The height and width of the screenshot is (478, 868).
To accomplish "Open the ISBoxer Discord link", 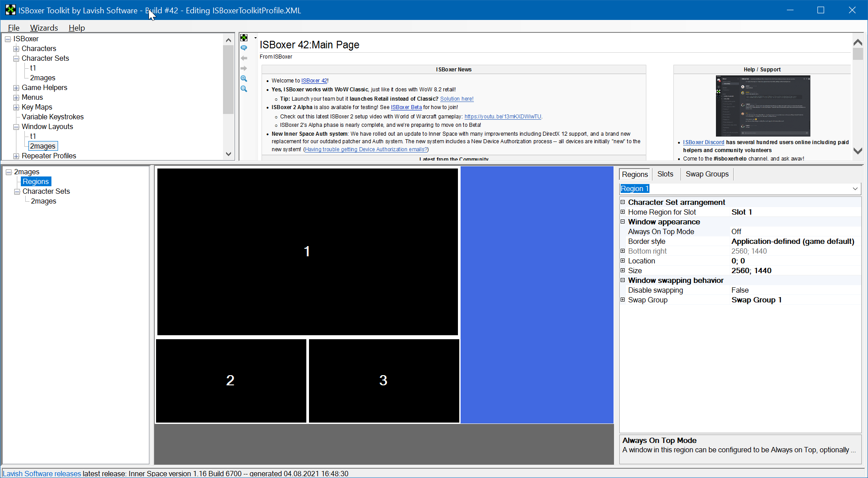I will tap(704, 142).
